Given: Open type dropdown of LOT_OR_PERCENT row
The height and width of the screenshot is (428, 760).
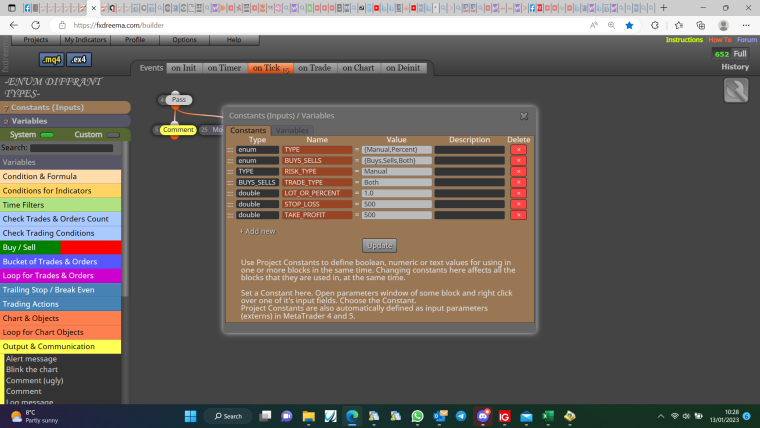Looking at the screenshot, I should click(257, 193).
